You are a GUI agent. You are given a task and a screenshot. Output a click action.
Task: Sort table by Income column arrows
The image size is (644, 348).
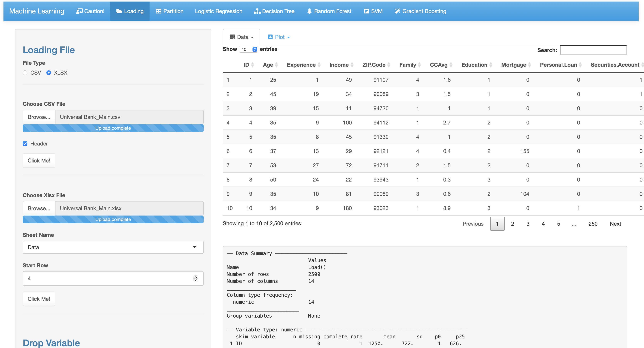[352, 65]
